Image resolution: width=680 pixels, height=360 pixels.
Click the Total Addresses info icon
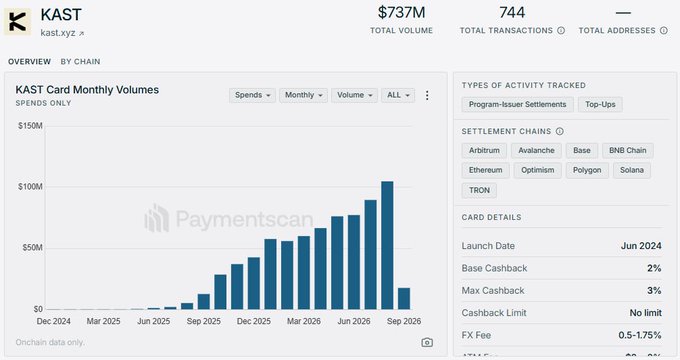click(664, 30)
